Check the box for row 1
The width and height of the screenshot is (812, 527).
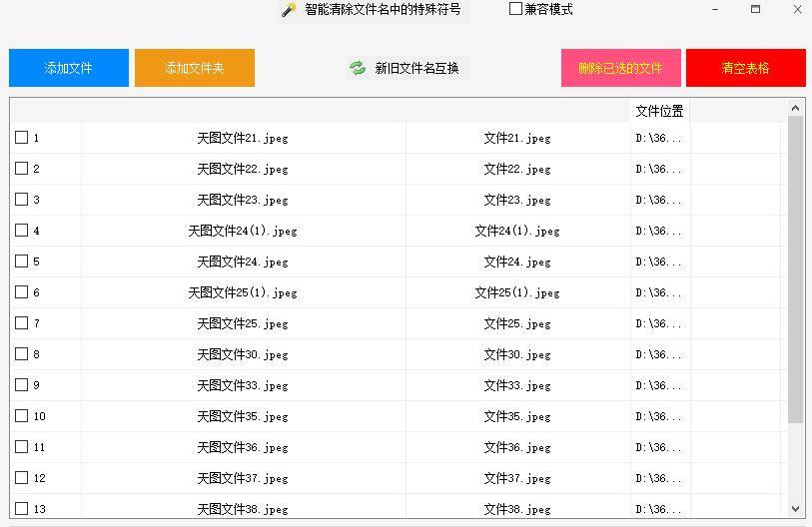pyautogui.click(x=21, y=137)
